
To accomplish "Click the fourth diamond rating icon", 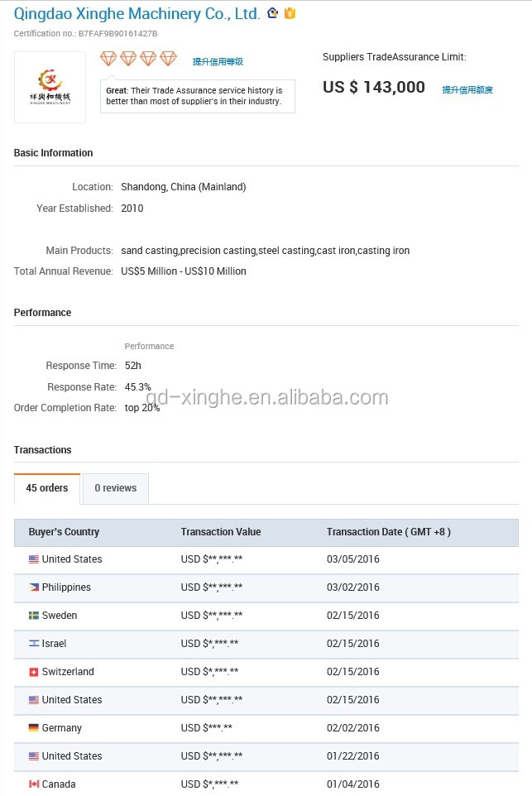I will point(169,59).
